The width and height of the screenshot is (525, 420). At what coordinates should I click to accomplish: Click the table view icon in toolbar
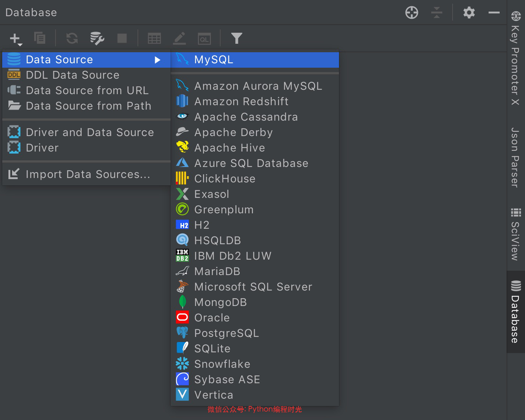(x=154, y=38)
